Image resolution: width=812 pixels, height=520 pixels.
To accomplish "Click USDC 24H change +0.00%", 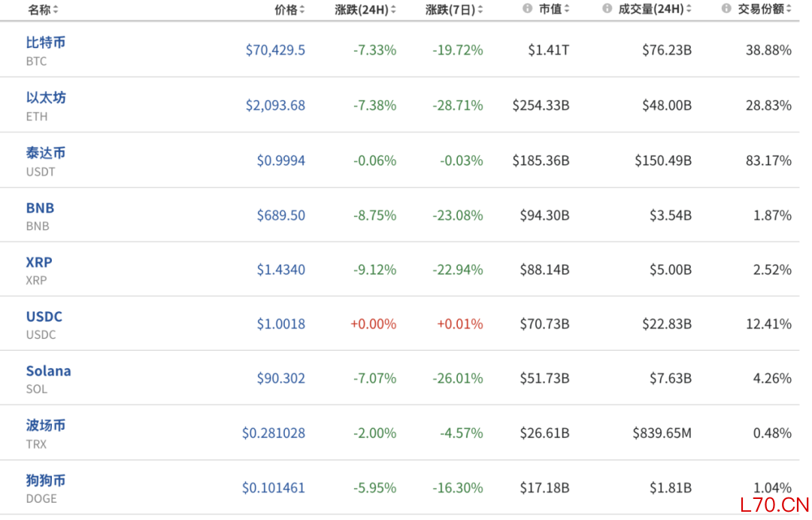I will [373, 324].
